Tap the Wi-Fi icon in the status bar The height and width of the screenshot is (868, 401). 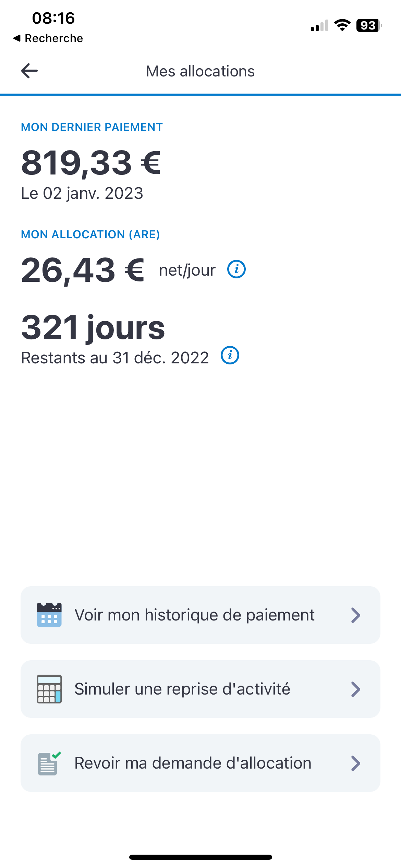coord(342,25)
